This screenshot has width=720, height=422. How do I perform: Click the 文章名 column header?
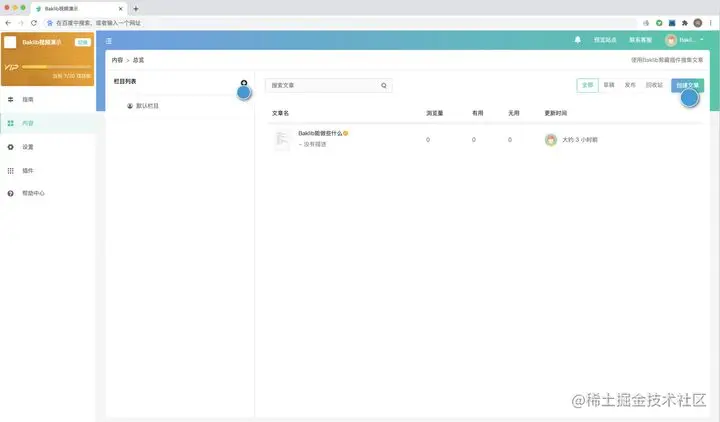280,113
